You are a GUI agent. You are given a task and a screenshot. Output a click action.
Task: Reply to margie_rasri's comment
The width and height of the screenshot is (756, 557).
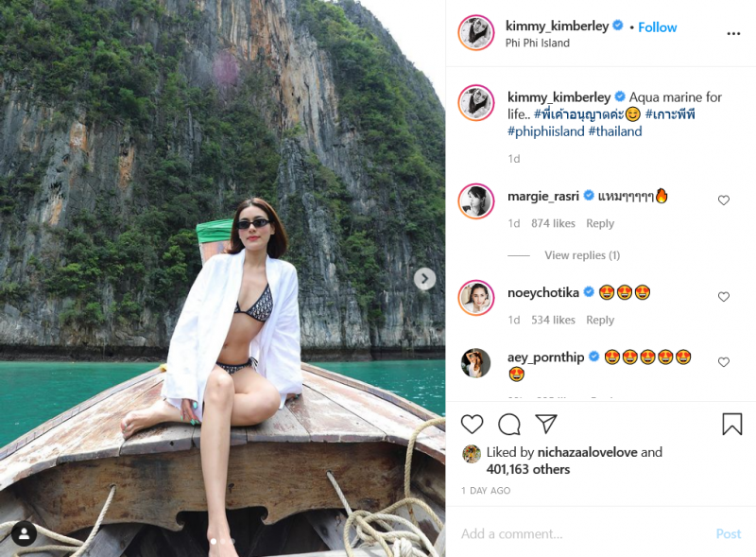600,223
